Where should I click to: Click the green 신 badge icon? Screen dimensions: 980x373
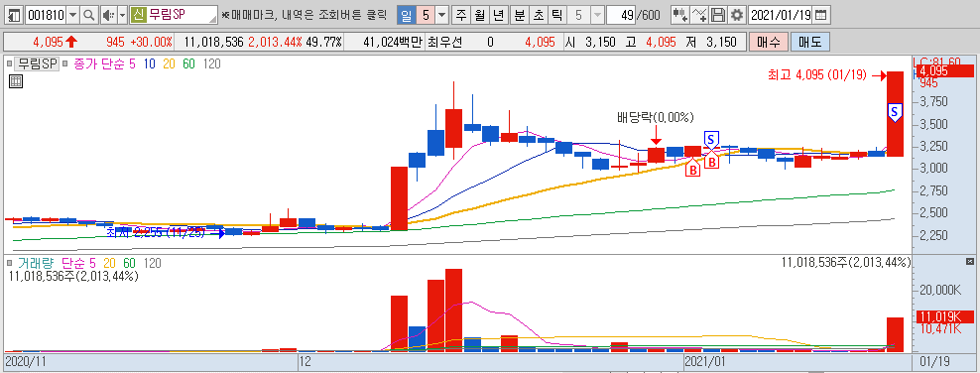138,15
